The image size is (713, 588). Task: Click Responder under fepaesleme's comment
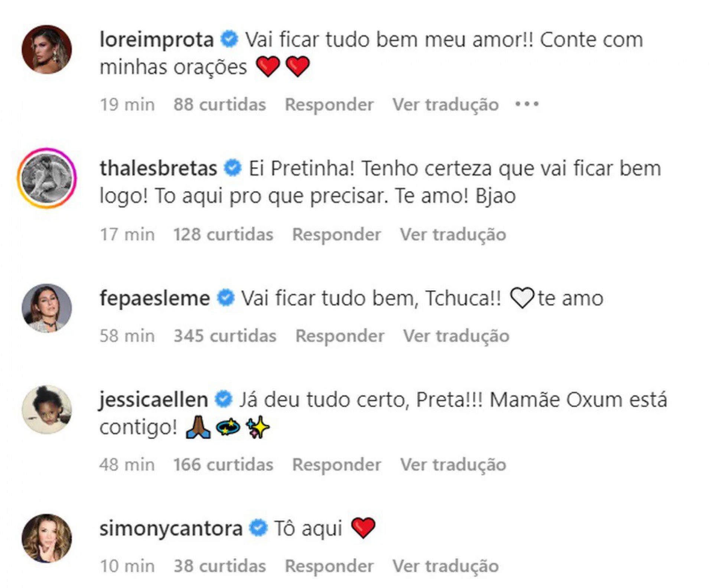(x=340, y=336)
